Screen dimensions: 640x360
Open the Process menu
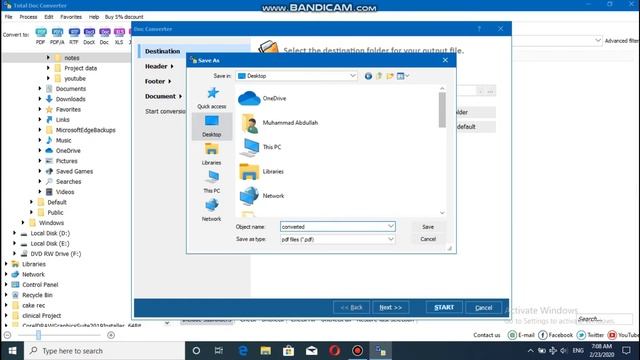pos(28,17)
